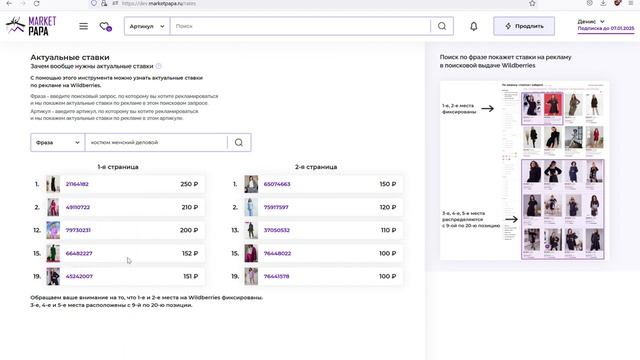Bookmark this page with the star icon
Screen dimensions: 640x360
pyautogui.click(x=532, y=3)
